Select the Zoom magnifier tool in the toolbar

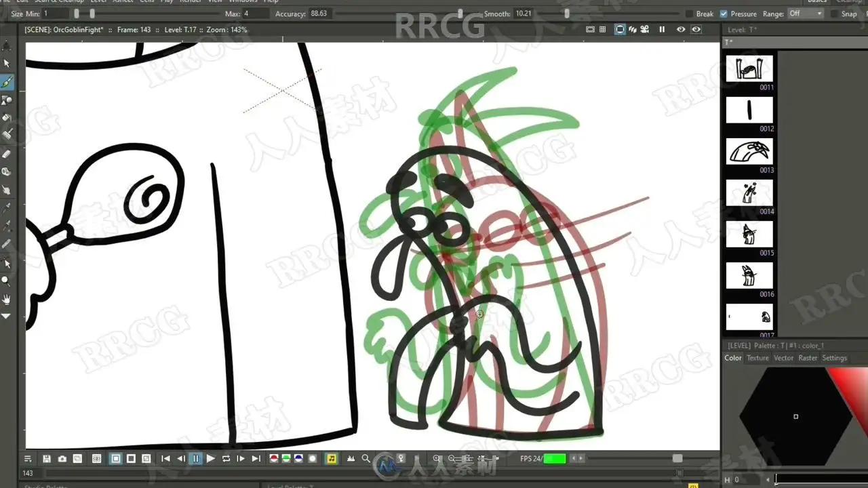[7, 280]
